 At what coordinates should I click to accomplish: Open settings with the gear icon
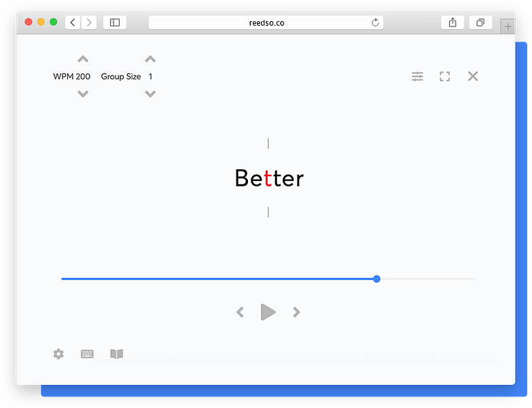coord(58,354)
